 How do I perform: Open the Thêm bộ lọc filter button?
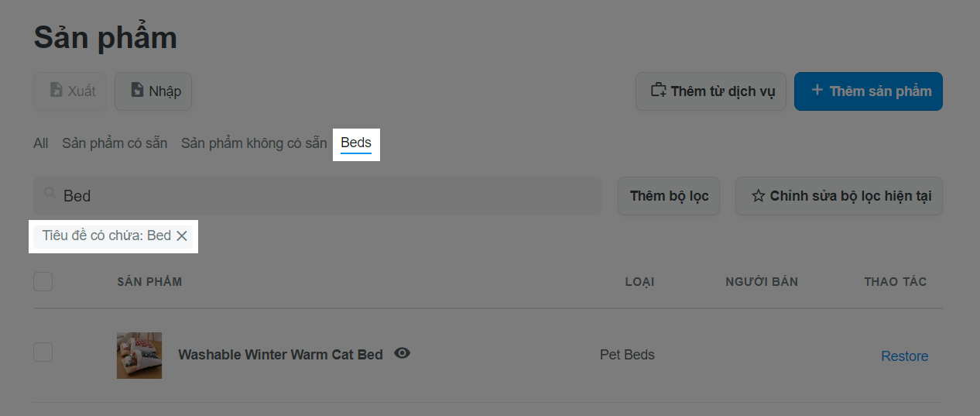point(669,196)
